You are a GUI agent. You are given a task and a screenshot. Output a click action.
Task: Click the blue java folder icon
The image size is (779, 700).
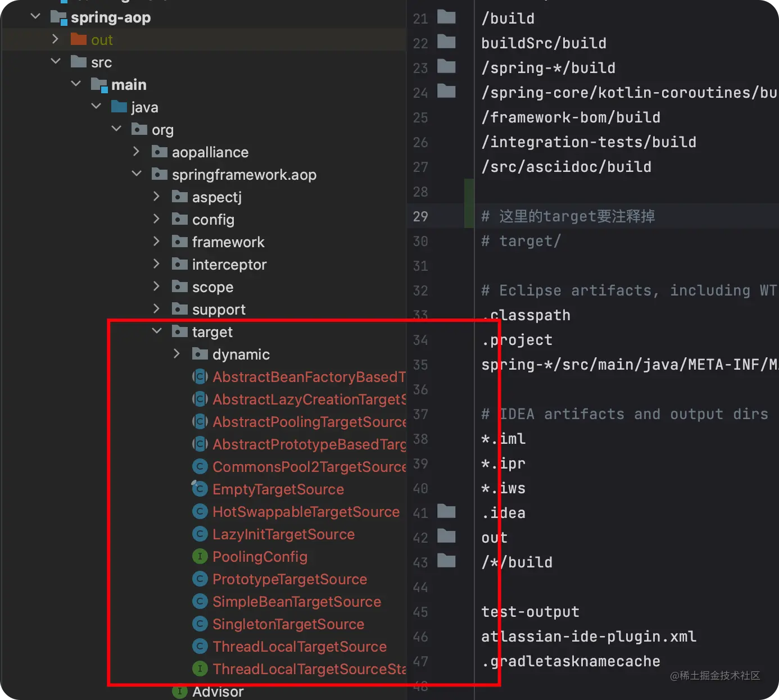click(119, 107)
